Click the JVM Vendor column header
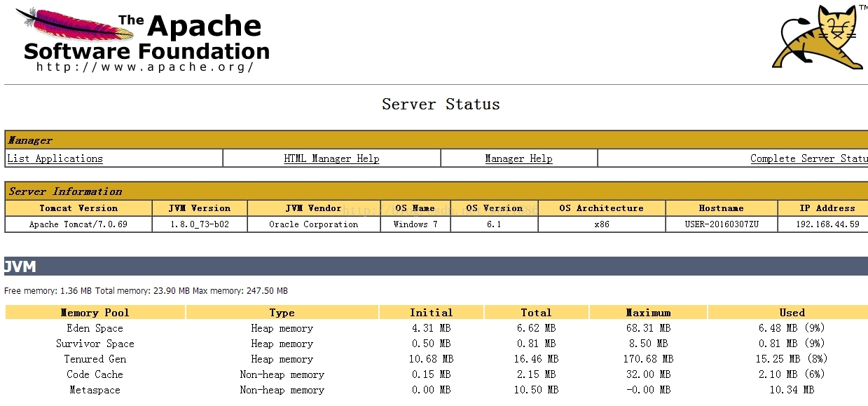868x406 pixels. tap(314, 208)
